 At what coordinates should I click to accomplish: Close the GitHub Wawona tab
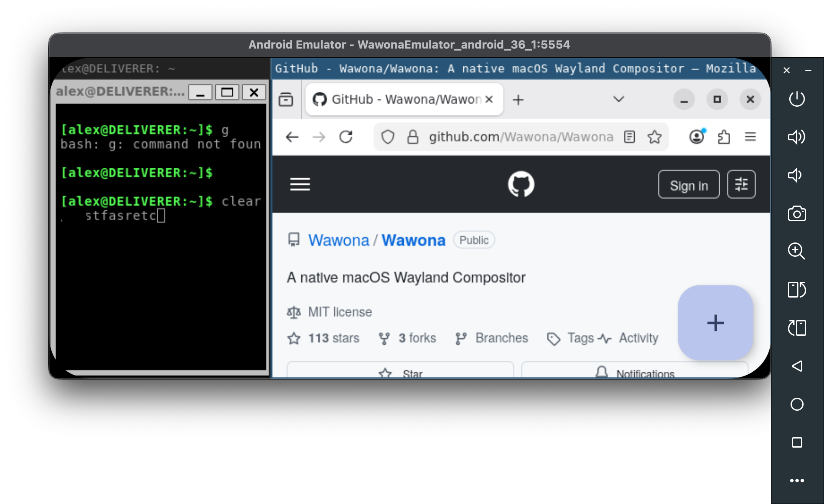coord(489,99)
